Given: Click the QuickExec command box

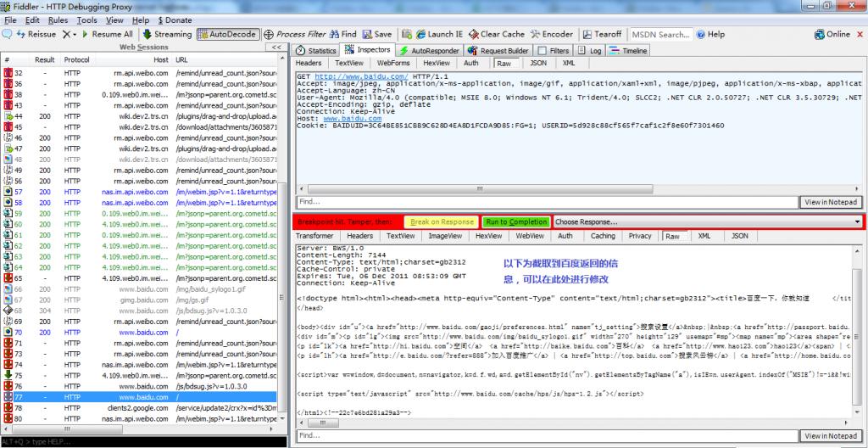Looking at the screenshot, I should pyautogui.click(x=143, y=442).
